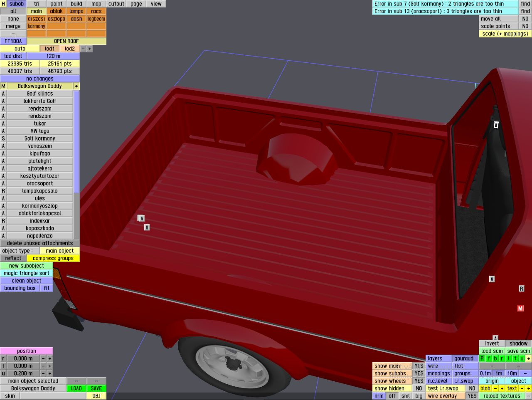The height and width of the screenshot is (400, 532).
Task: Click the red M marker in 3D viewport
Action: 520,308
